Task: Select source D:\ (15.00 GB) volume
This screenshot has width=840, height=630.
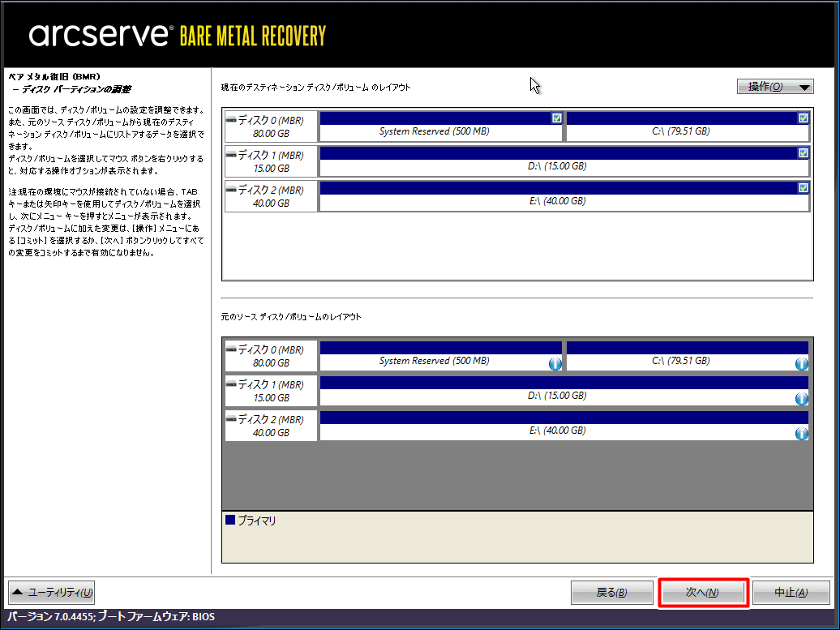Action: click(564, 391)
